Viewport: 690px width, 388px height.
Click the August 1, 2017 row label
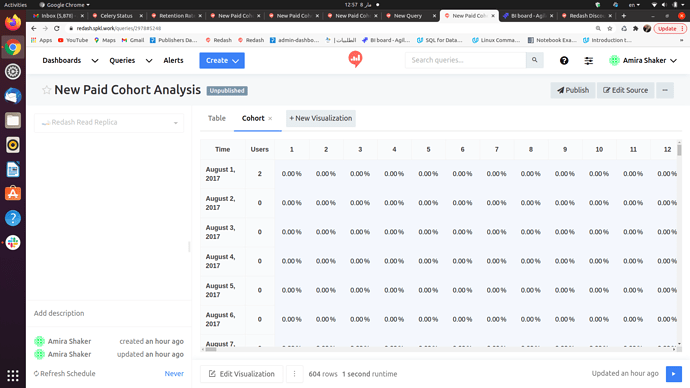click(x=220, y=174)
